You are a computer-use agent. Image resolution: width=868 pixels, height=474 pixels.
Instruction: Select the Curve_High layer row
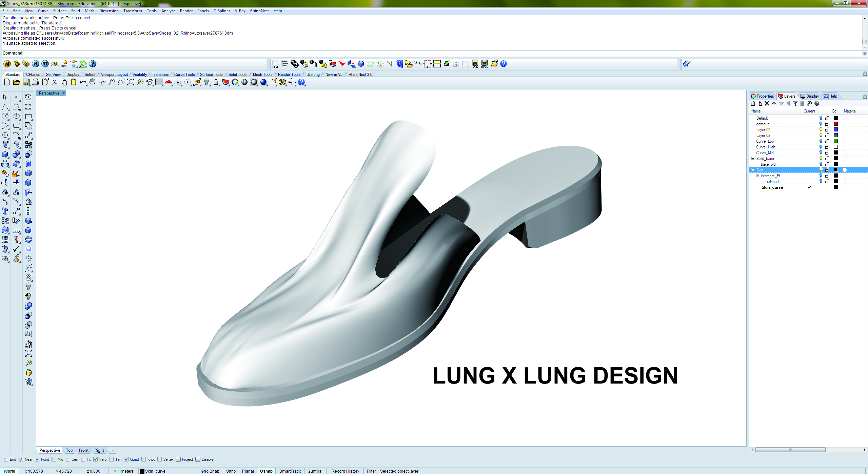808,147
